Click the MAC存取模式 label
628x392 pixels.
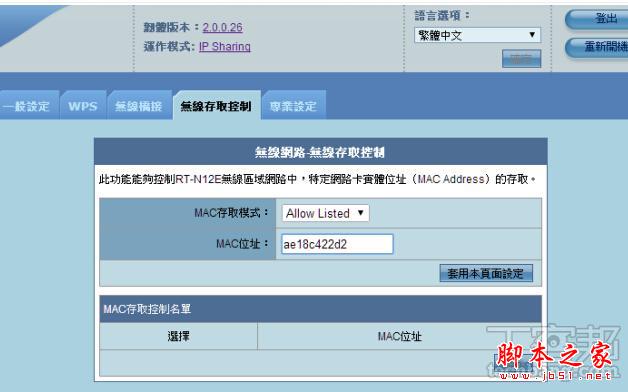click(x=231, y=213)
